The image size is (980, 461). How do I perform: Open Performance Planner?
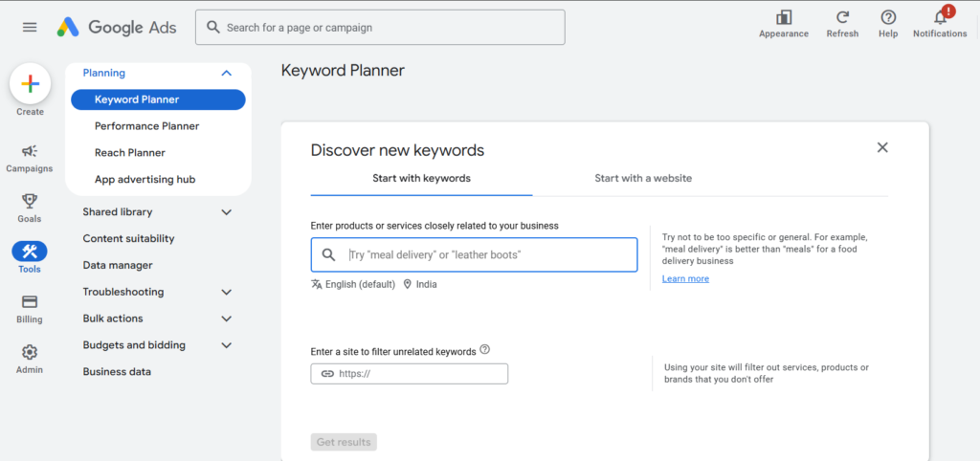coord(146,126)
